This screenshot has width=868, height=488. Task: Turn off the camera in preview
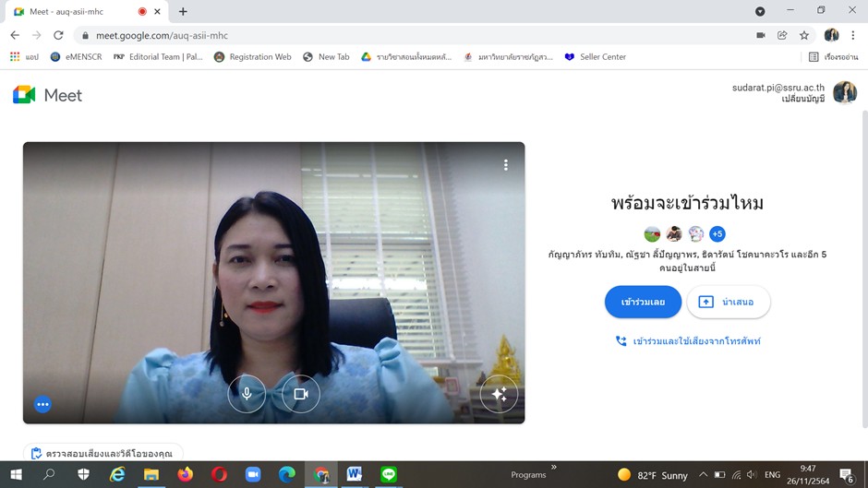(x=300, y=394)
